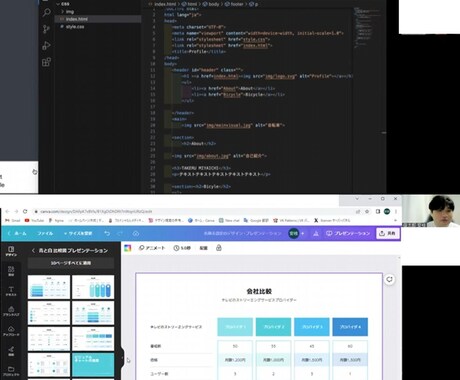Open デザイン (Design) tab in Canva sidebar
This screenshot has height=380, width=460.
[11, 251]
